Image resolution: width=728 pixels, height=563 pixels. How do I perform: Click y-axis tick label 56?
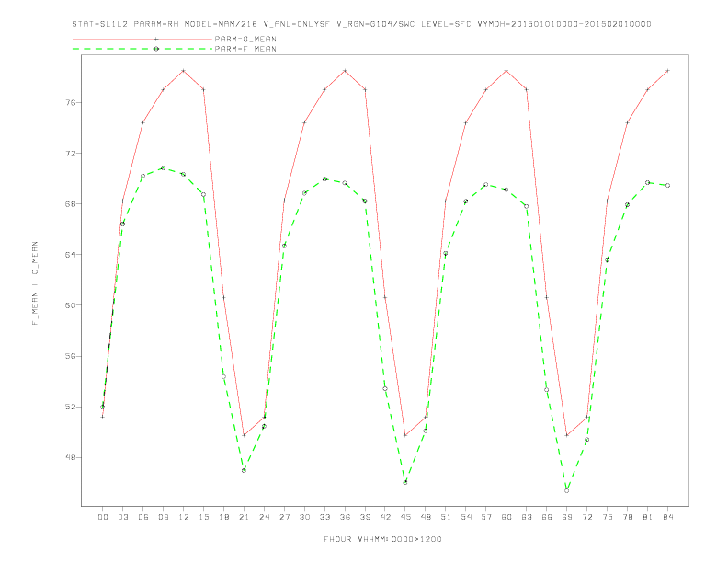click(x=70, y=356)
